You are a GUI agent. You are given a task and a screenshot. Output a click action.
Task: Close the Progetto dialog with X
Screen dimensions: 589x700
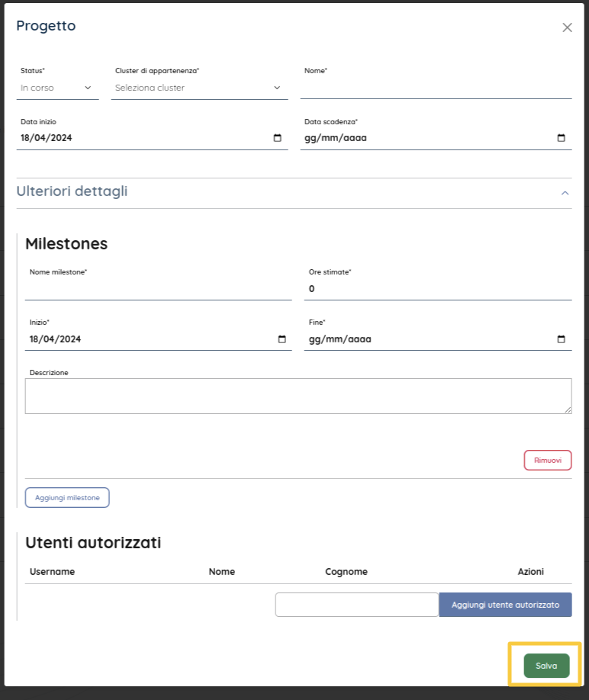(x=567, y=27)
